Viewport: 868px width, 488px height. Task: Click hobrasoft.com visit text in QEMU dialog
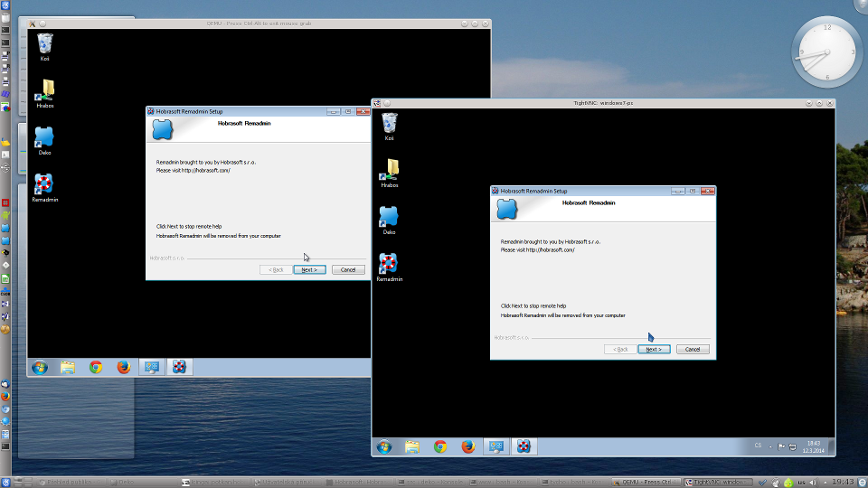point(193,171)
